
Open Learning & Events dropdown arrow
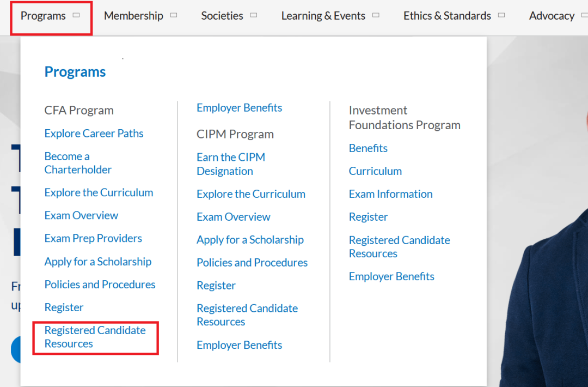(x=376, y=15)
